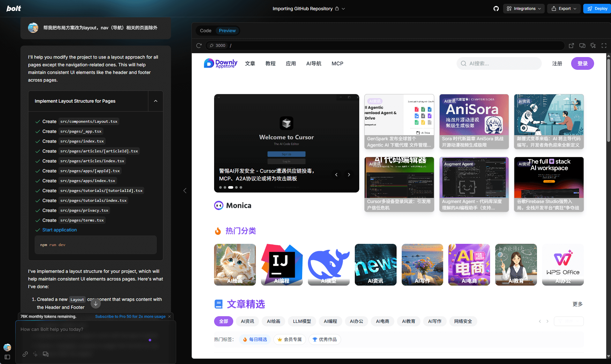
Task: Select the 优秀作品 hot tag
Action: tap(325, 339)
